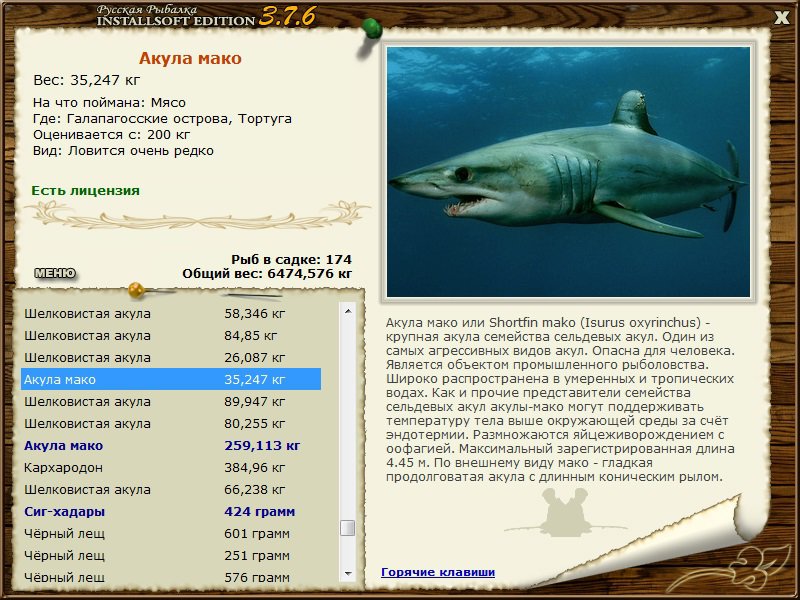Select Сиг-хадары 424 грамм entry

click(x=171, y=511)
